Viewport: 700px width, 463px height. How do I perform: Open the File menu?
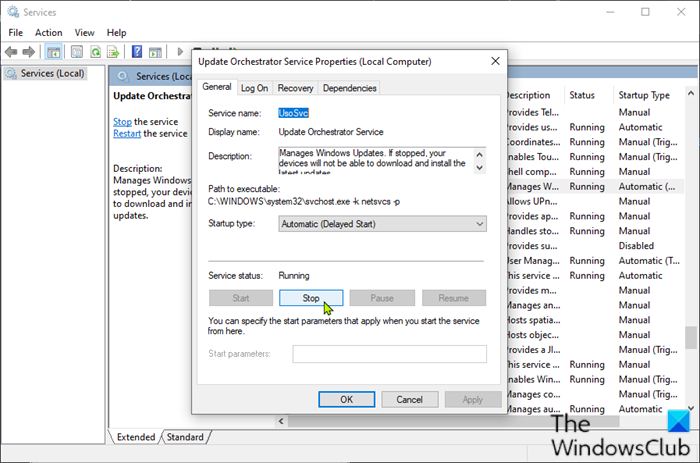coord(16,33)
